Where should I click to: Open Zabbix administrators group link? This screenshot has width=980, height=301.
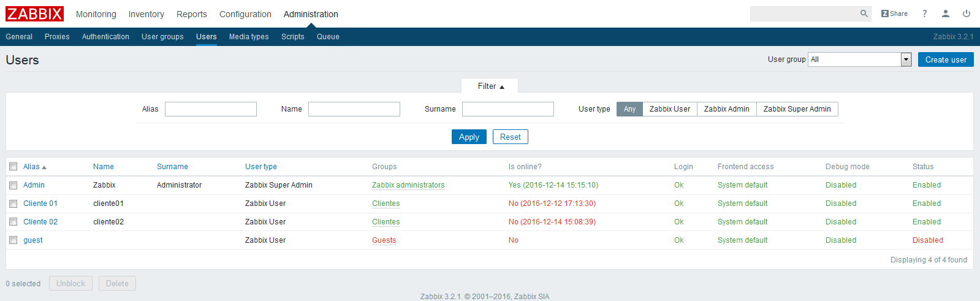pos(408,185)
